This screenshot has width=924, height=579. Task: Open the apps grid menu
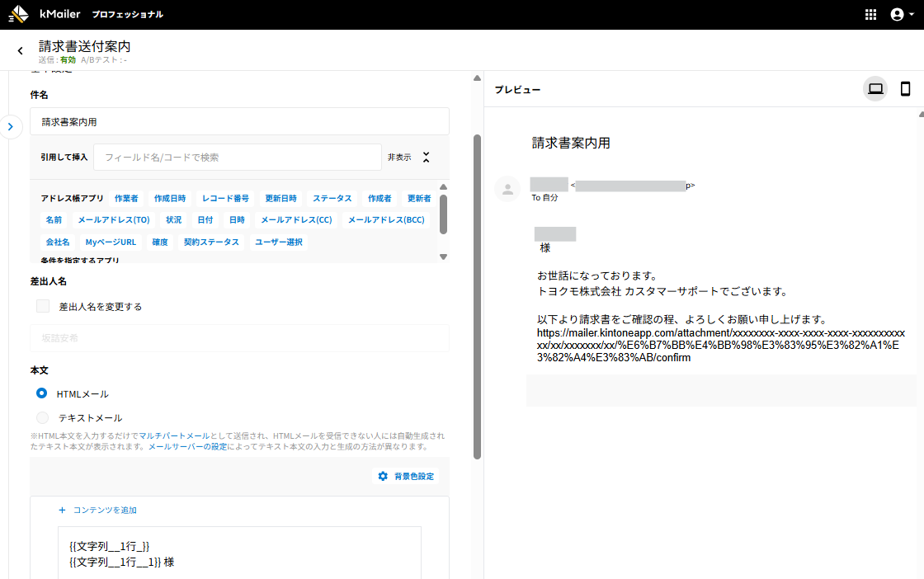tap(870, 14)
